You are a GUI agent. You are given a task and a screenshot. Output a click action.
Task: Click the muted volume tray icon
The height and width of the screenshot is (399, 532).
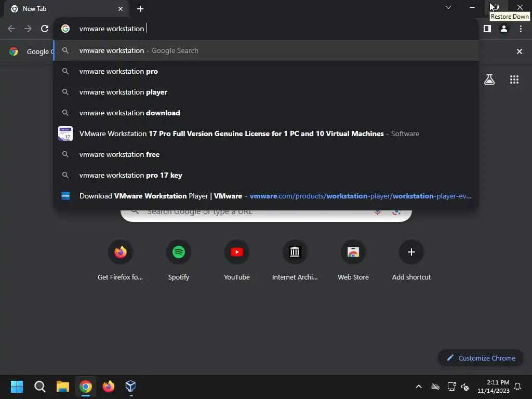click(465, 387)
